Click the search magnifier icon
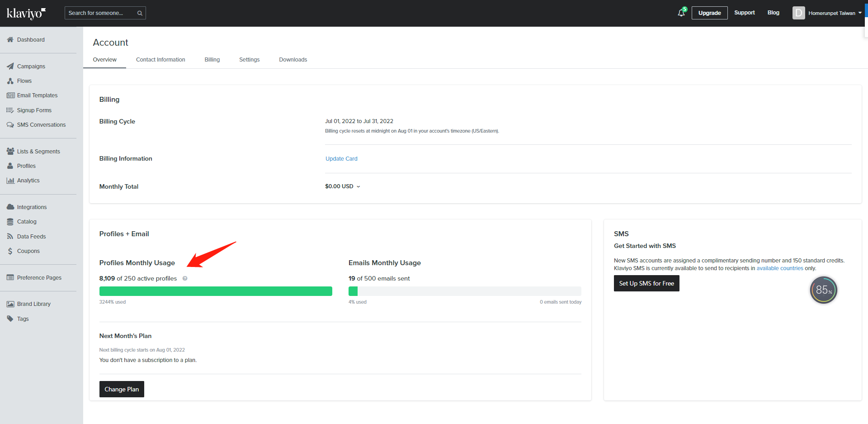The image size is (868, 424). [140, 13]
